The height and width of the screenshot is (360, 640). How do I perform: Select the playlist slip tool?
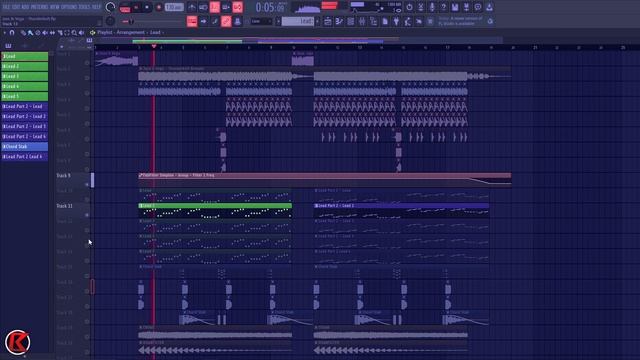tap(52, 33)
